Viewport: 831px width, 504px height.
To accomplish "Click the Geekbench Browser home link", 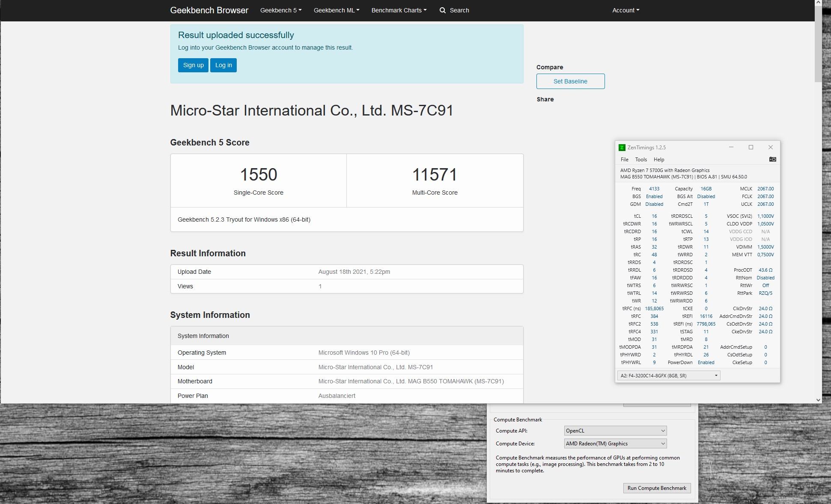I will [209, 10].
